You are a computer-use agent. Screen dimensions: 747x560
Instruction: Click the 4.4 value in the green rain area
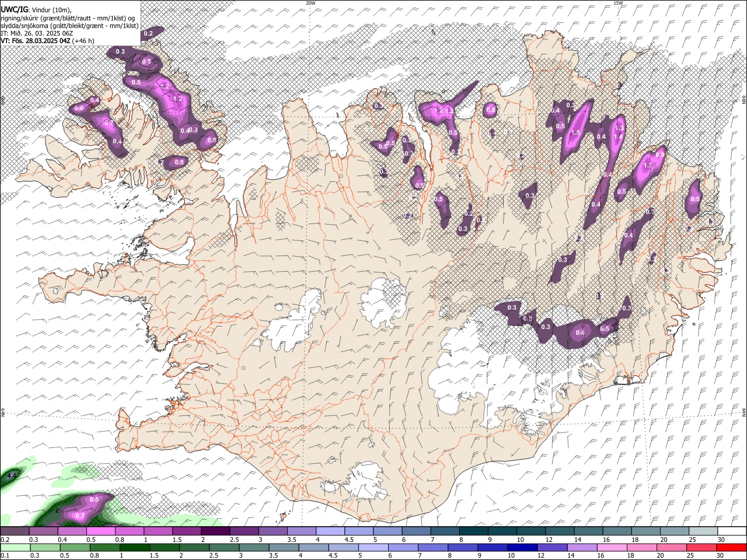(11, 476)
